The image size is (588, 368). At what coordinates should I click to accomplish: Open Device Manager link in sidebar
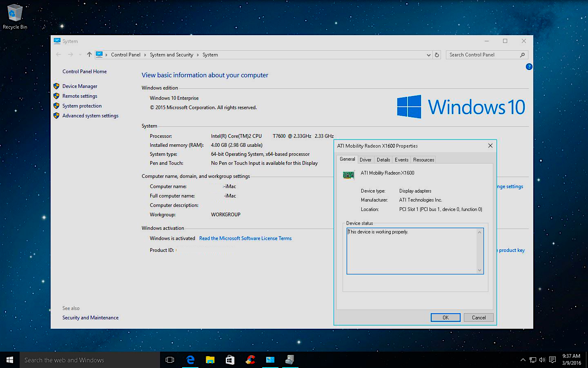point(80,86)
